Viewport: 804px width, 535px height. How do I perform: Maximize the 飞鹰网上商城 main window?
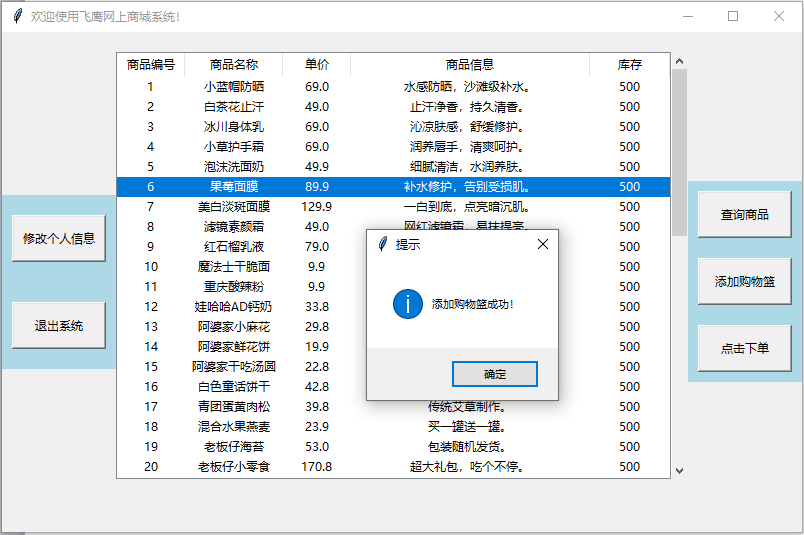tap(733, 16)
